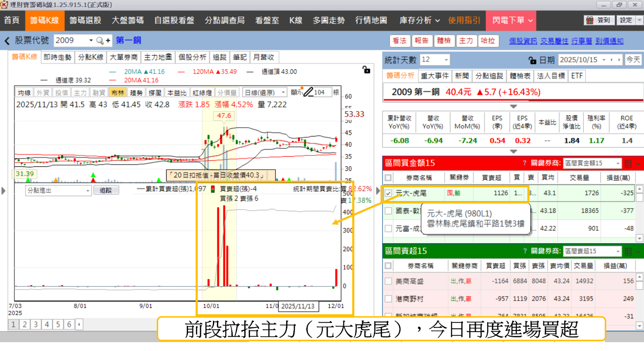The image size is (644, 351).
Task: Click the sell list scrollbar down arrow
Action: [x=639, y=325]
